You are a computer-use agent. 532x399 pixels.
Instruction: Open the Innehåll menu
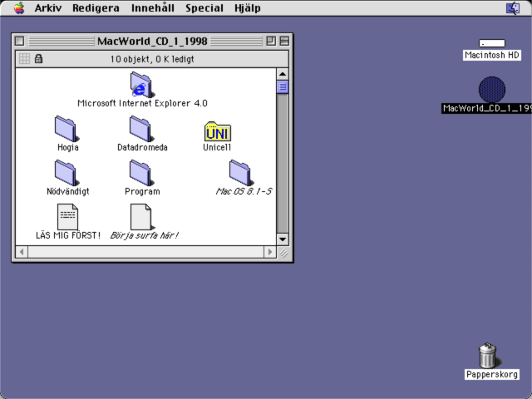point(153,7)
